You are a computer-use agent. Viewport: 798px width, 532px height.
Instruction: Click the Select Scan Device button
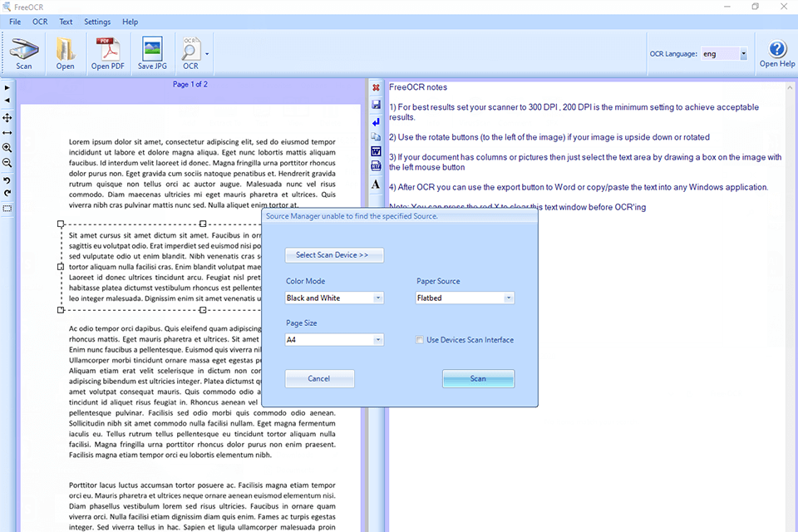334,255
